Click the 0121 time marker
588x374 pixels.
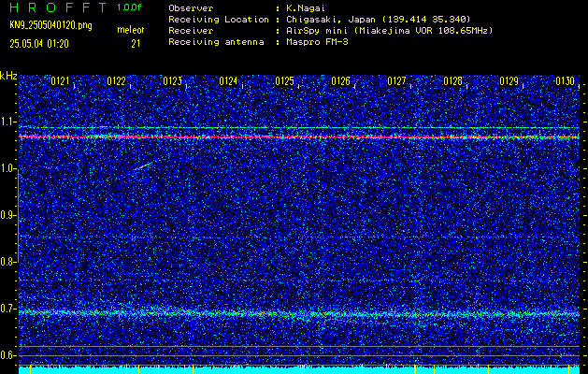[60, 81]
